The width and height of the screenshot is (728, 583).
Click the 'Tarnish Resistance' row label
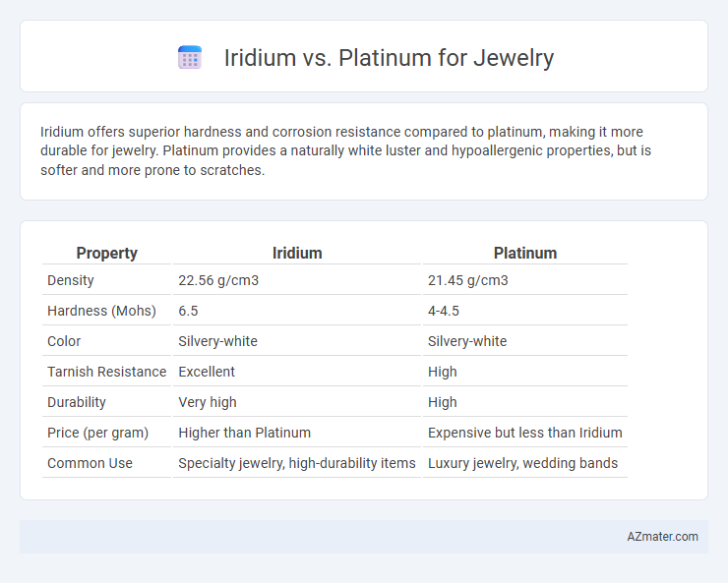coord(107,372)
